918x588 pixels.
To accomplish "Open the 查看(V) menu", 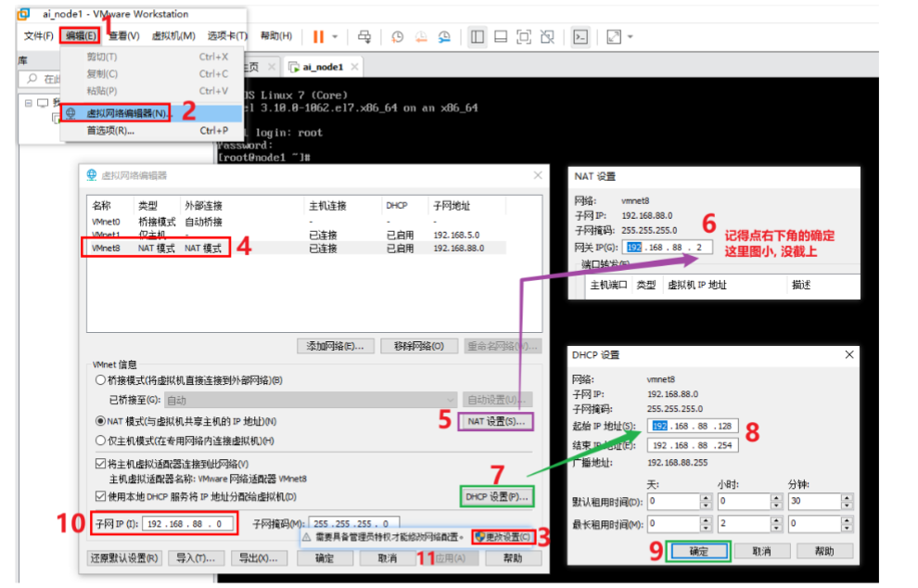I will tap(124, 36).
